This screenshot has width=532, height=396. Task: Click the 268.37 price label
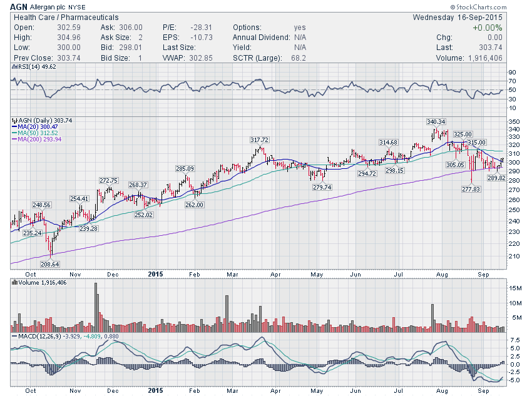[x=138, y=185]
